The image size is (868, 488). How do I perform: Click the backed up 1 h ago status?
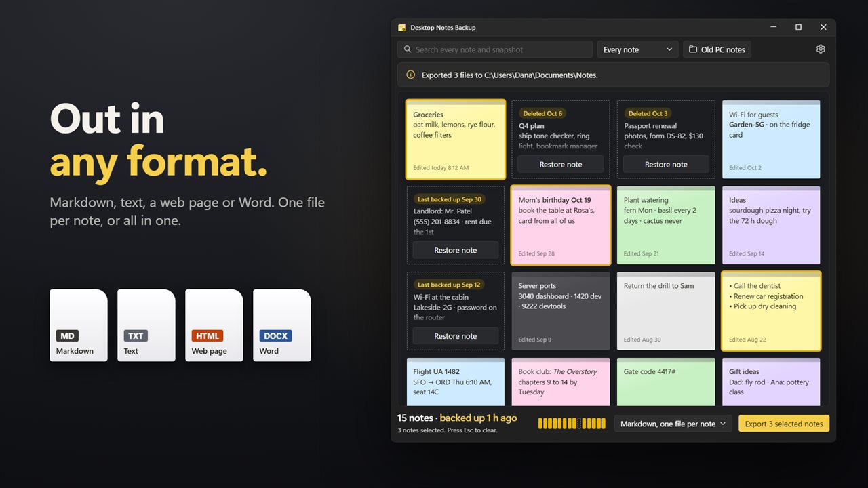(478, 418)
